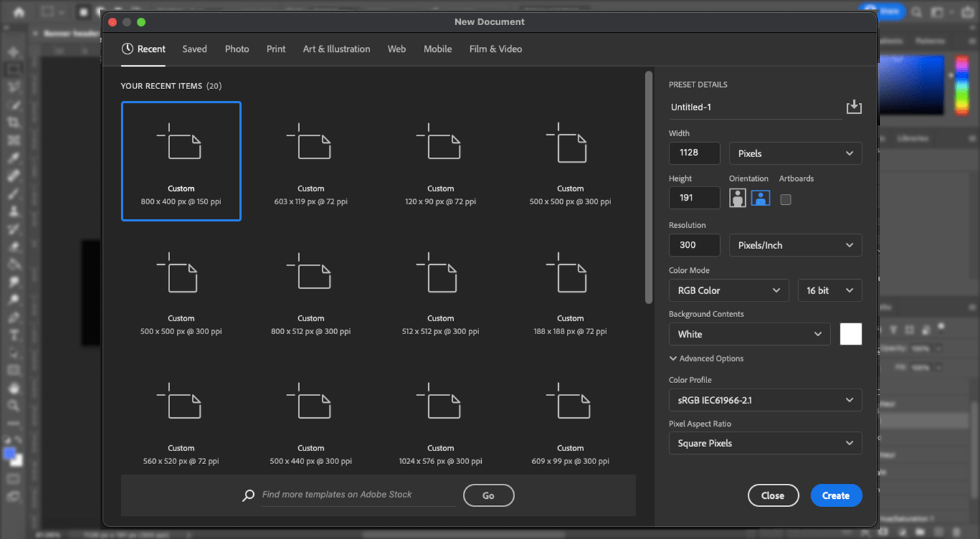
Task: Click the Resolution field showing 300
Action: (694, 245)
